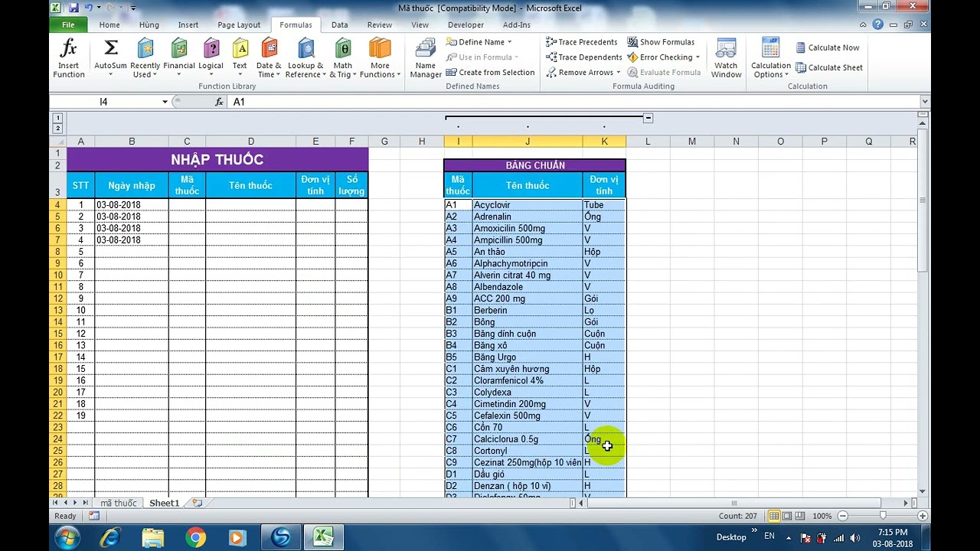Click the zoom in plus button
The height and width of the screenshot is (551, 980).
922,516
